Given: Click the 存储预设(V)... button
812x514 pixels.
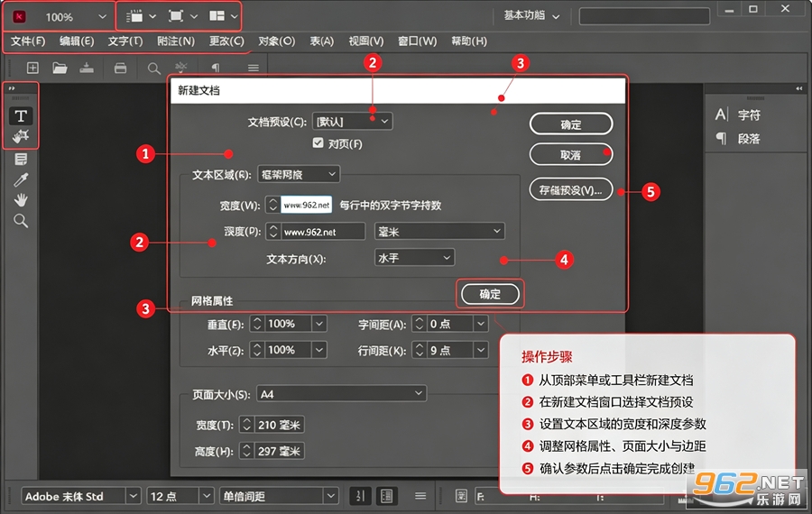Looking at the screenshot, I should tap(571, 190).
